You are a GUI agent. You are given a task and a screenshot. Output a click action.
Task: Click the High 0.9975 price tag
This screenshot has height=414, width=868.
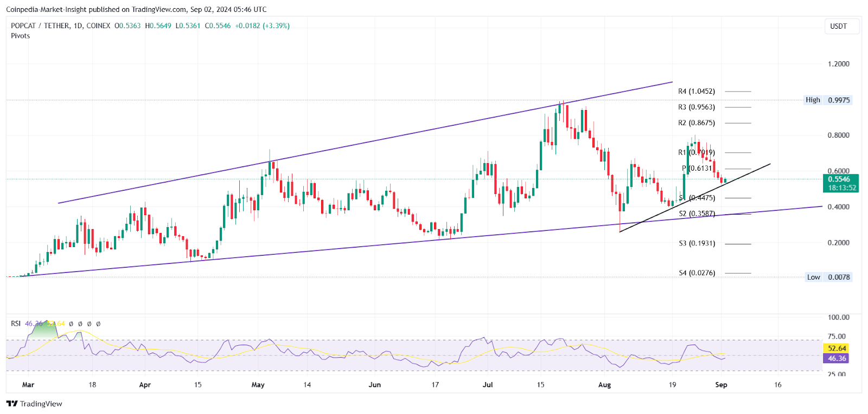[x=828, y=100]
